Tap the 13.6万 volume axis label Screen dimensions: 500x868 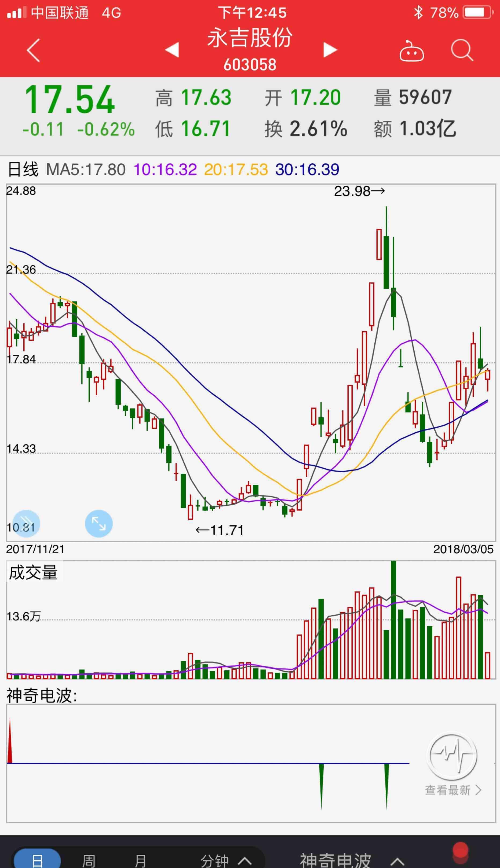[x=23, y=616]
